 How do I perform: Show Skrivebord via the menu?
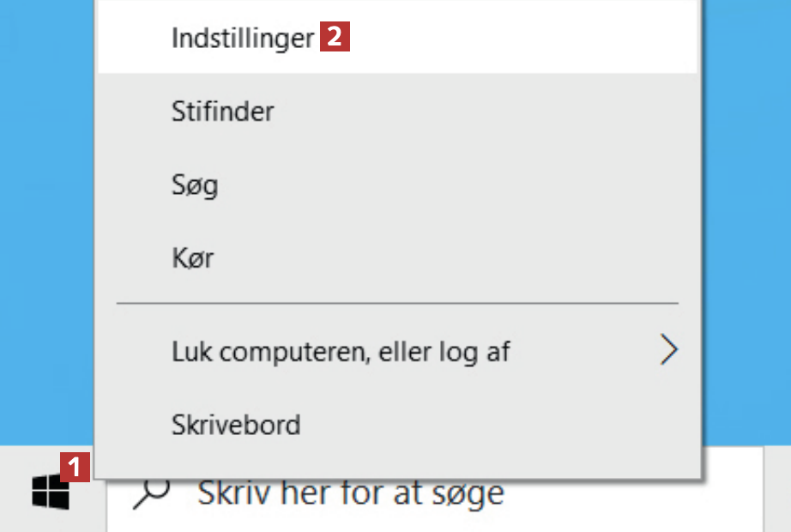coord(236,425)
